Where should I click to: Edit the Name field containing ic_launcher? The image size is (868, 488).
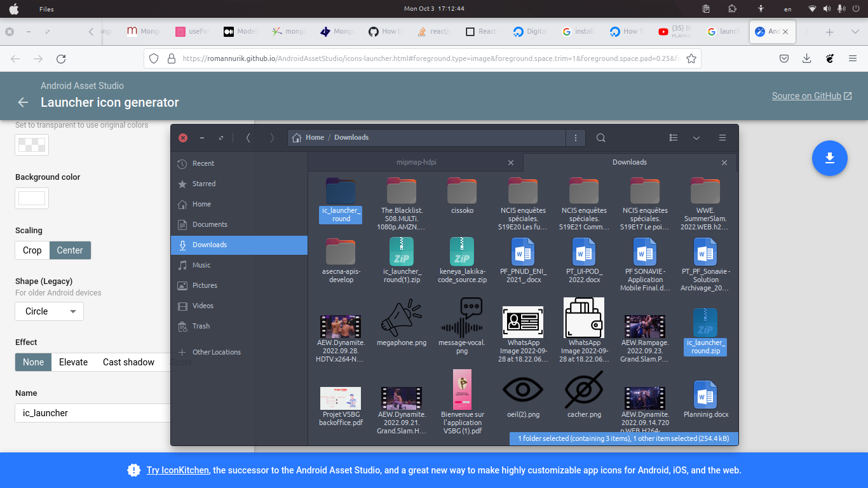[x=93, y=413]
